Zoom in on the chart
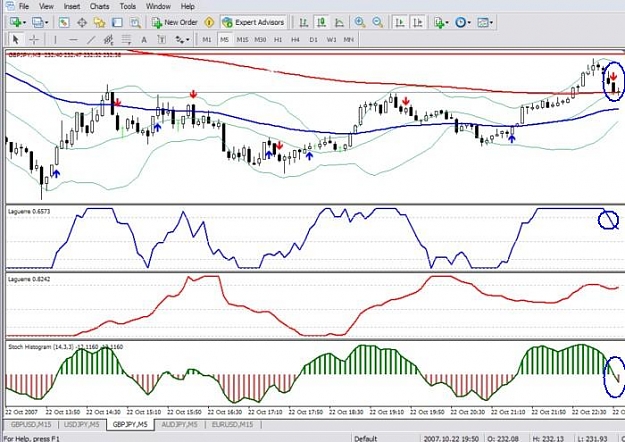Image resolution: width=625 pixels, height=442 pixels. (360, 22)
